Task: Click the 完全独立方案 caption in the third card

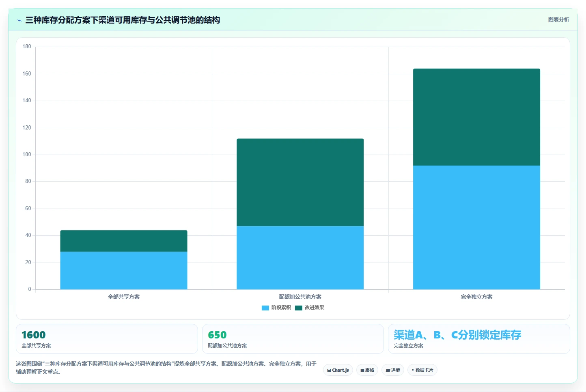Action: click(408, 346)
